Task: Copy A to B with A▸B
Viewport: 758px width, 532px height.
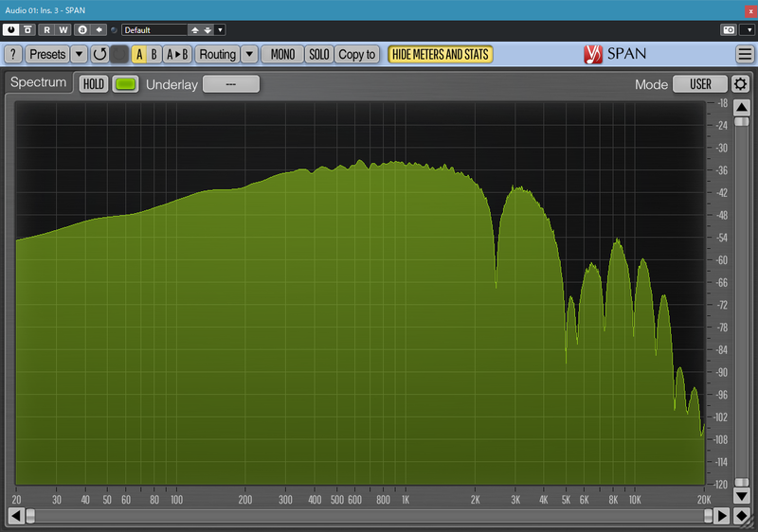Action: (x=177, y=54)
